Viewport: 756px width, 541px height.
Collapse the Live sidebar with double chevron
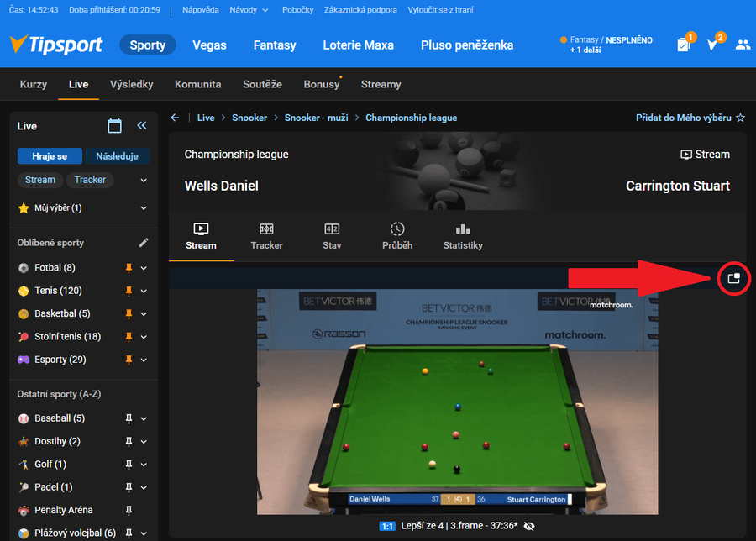(142, 126)
